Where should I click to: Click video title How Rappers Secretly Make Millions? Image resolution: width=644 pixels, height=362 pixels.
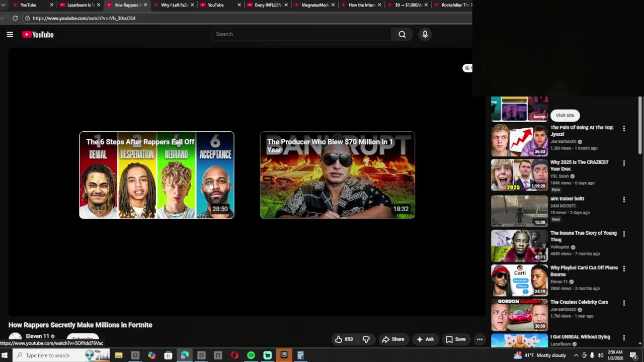pos(80,325)
